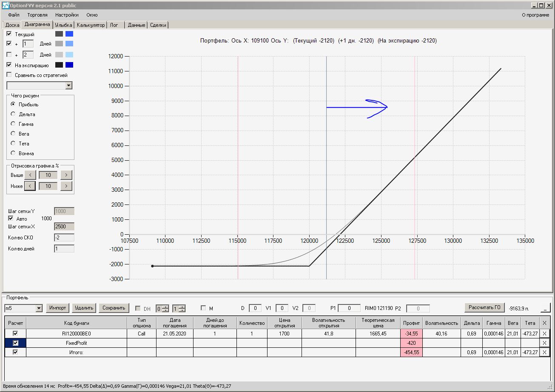This screenshot has height=392, width=555.
Task: Open the strategy comparison dropdown
Action: (x=69, y=86)
